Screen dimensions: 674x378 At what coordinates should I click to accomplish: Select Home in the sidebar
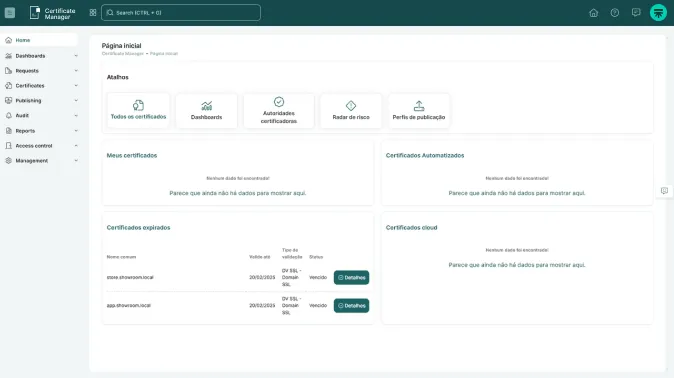(23, 40)
